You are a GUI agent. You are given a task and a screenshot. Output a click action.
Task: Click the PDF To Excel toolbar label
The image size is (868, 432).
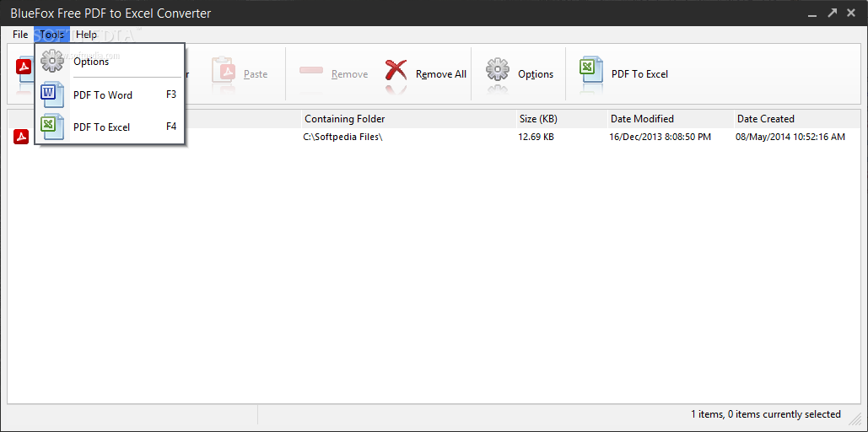(639, 74)
